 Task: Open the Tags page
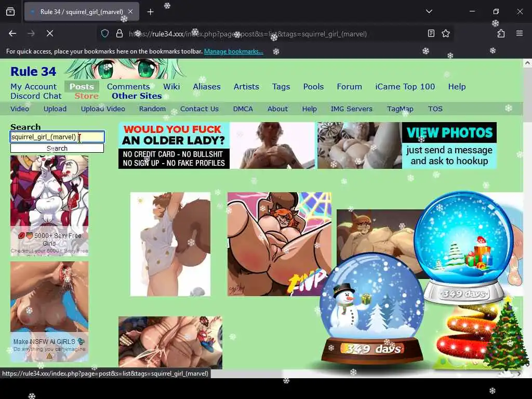(281, 87)
